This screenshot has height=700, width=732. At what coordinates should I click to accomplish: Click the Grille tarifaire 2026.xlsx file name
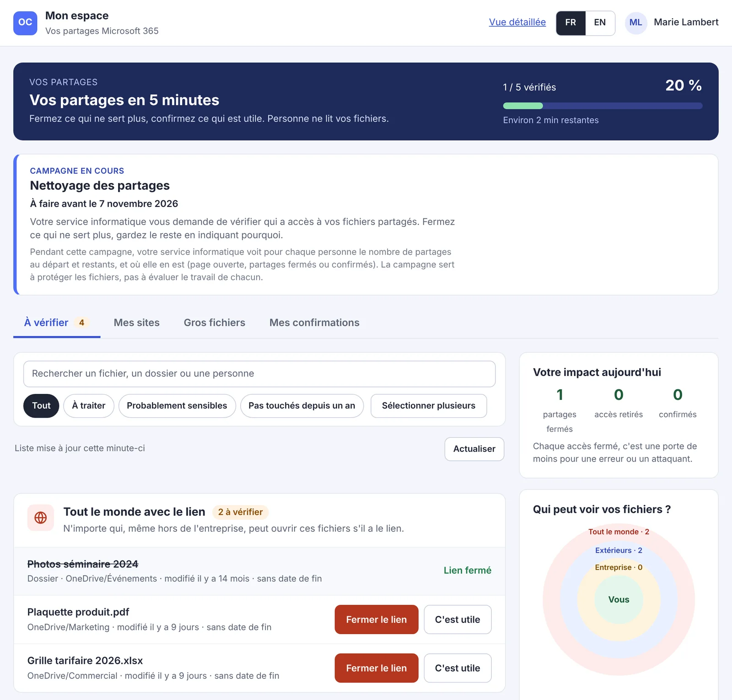(x=85, y=661)
